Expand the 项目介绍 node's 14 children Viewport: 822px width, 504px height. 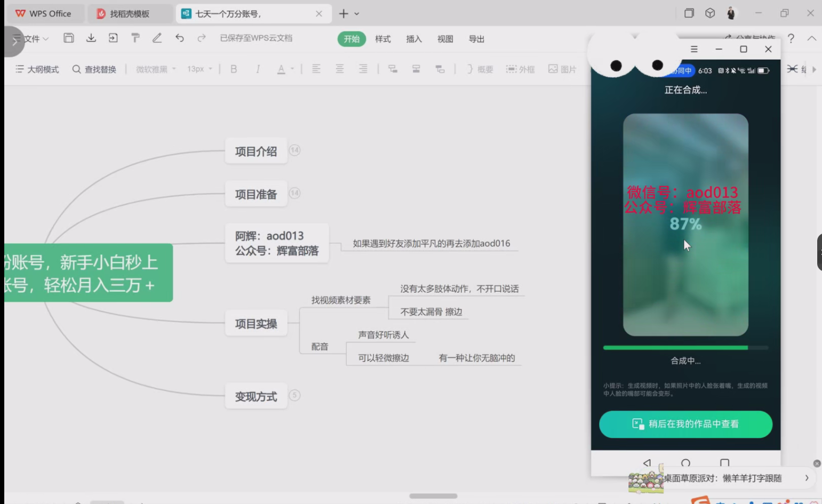294,150
